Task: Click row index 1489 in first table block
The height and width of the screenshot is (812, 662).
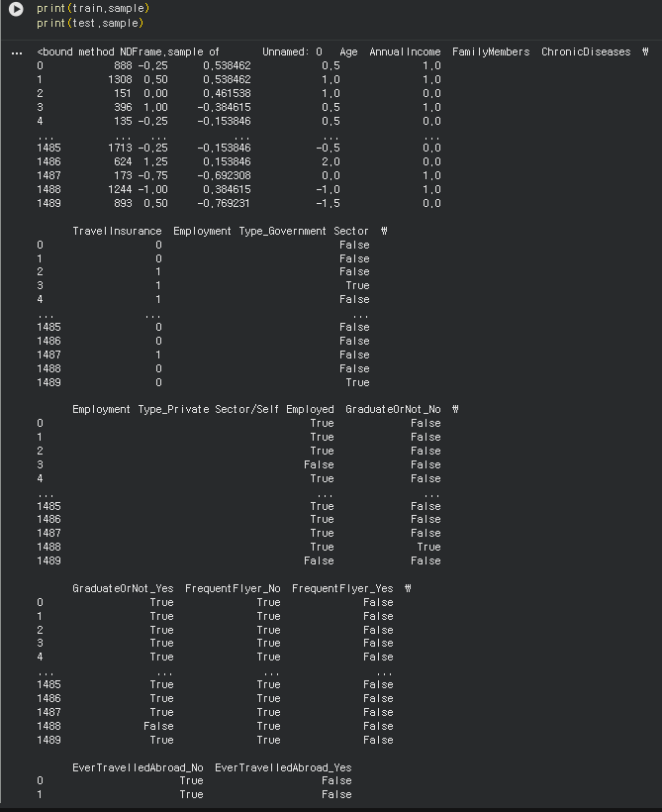Action: coord(48,203)
